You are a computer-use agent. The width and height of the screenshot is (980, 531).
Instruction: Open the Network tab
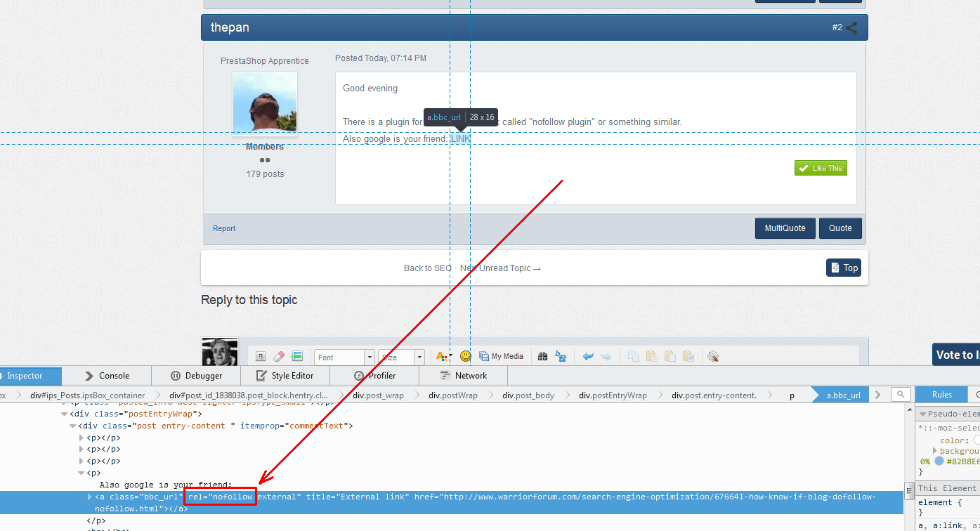click(463, 376)
